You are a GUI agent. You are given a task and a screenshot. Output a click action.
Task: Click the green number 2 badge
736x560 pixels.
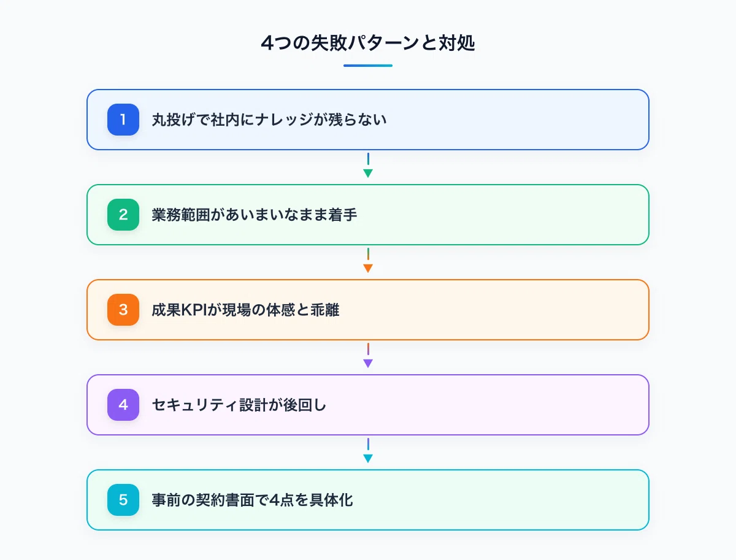[123, 215]
